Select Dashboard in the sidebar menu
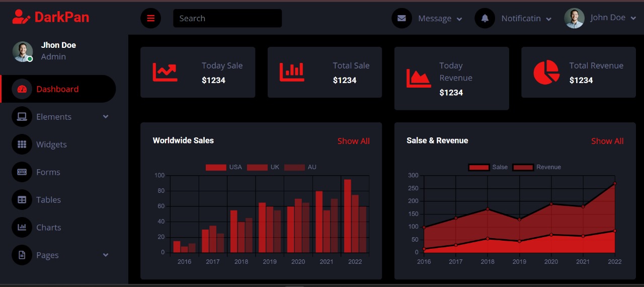Screen dimensions: 644x287 click(57, 89)
